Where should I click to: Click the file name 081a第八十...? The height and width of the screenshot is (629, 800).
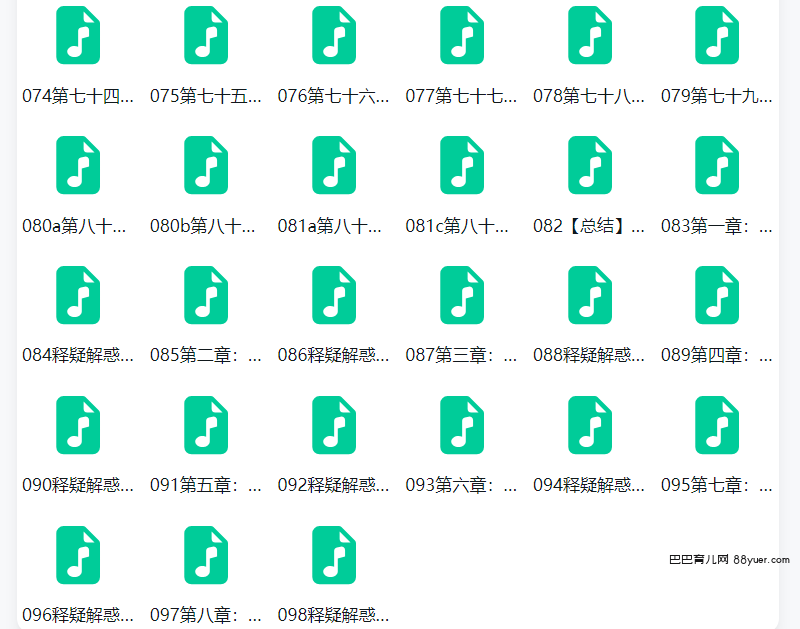(x=330, y=226)
